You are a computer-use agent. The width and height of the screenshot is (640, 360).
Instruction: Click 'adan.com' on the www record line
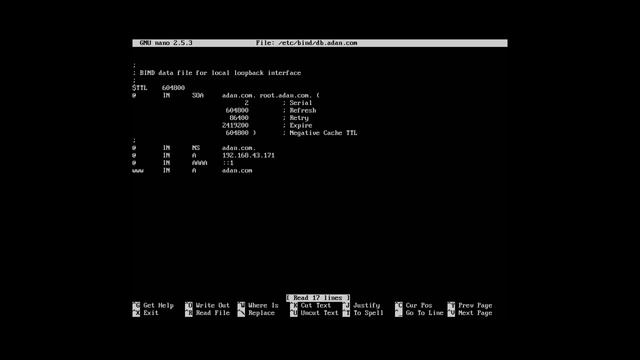click(237, 170)
